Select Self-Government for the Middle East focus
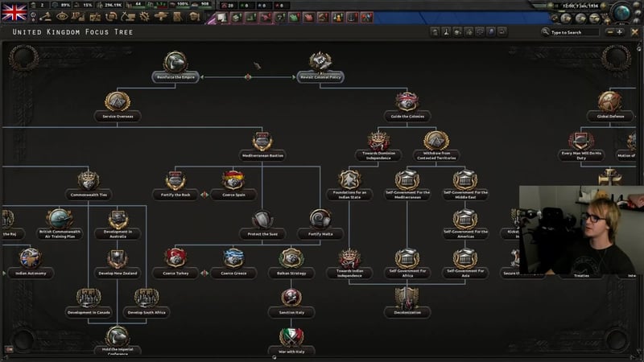 click(x=465, y=185)
